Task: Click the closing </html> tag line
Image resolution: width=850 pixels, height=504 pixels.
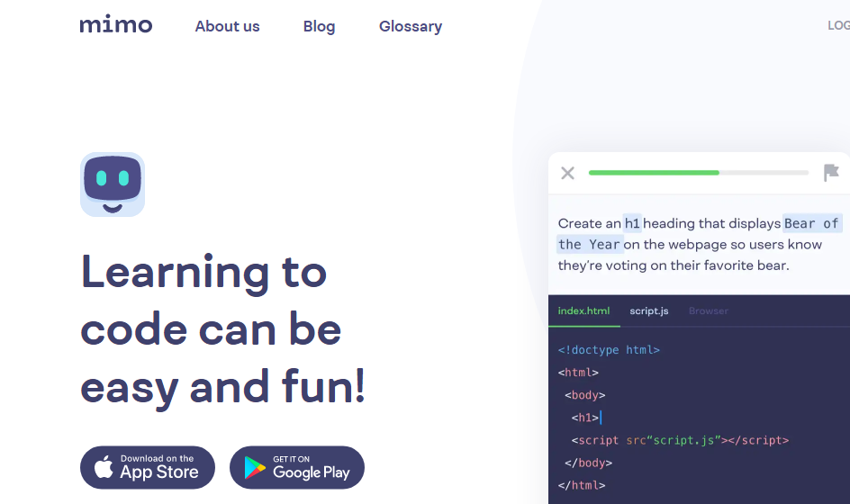Action: (x=582, y=486)
